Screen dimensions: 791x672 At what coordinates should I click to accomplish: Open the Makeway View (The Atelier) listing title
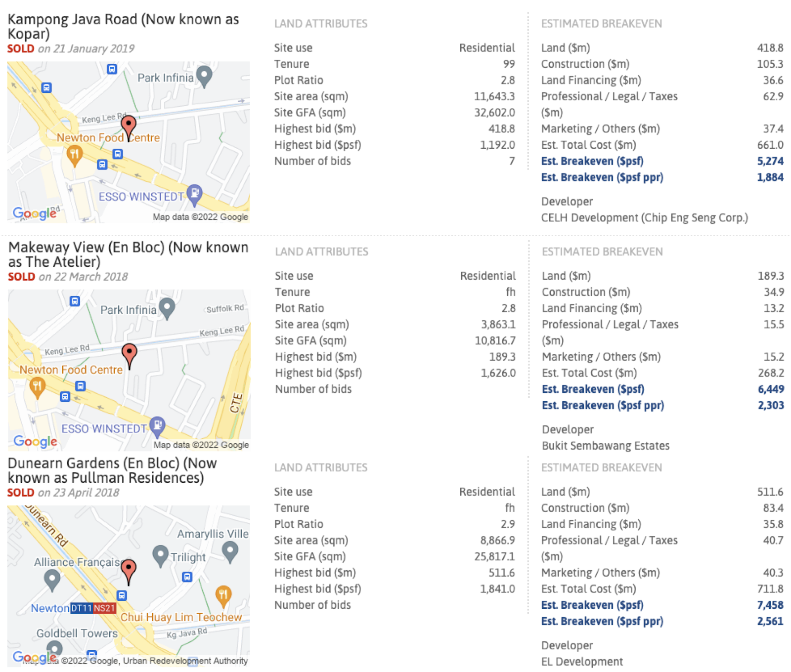coord(128,254)
